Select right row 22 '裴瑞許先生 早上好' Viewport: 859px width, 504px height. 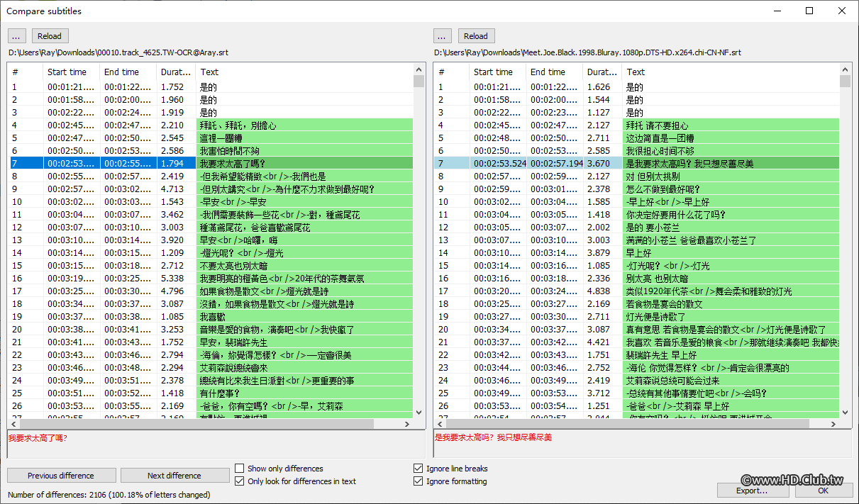[636, 355]
